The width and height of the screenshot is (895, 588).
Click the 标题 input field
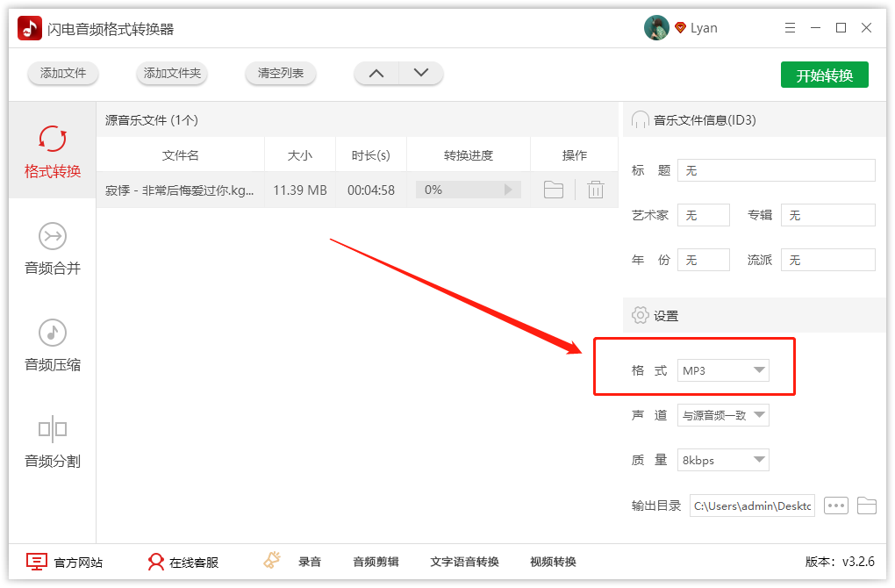click(777, 170)
